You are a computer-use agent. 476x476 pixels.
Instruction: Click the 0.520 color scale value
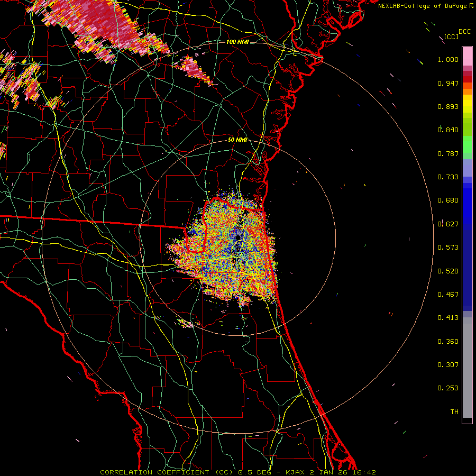pos(448,271)
